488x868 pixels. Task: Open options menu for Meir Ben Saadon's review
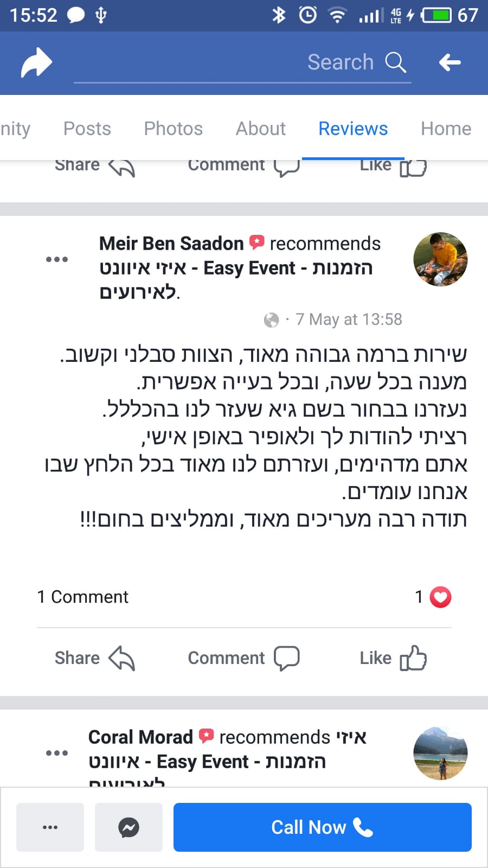tap(57, 259)
